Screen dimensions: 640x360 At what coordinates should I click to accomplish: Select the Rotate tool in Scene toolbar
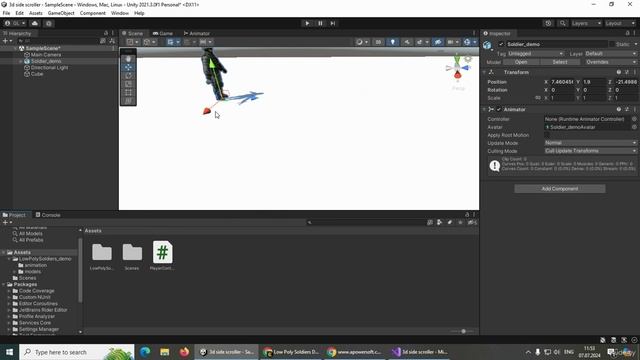coord(128,76)
